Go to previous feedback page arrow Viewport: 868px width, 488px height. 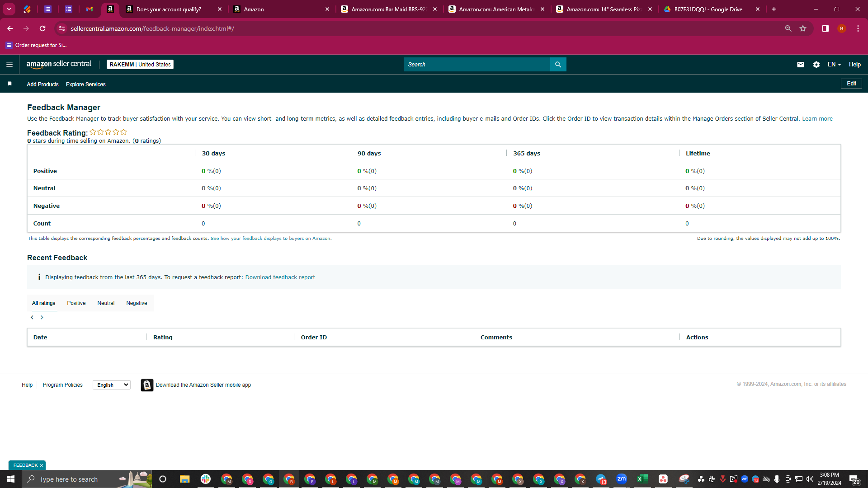[x=32, y=317]
